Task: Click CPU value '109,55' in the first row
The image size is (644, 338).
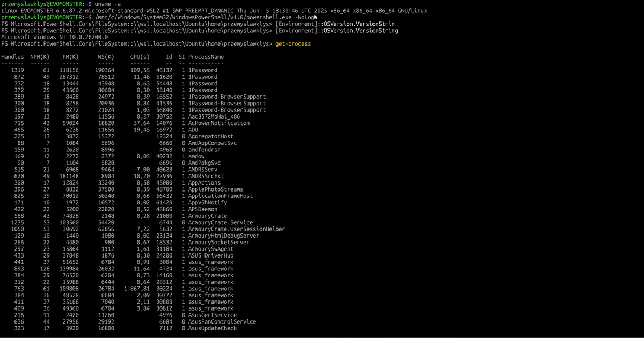Action: point(140,70)
